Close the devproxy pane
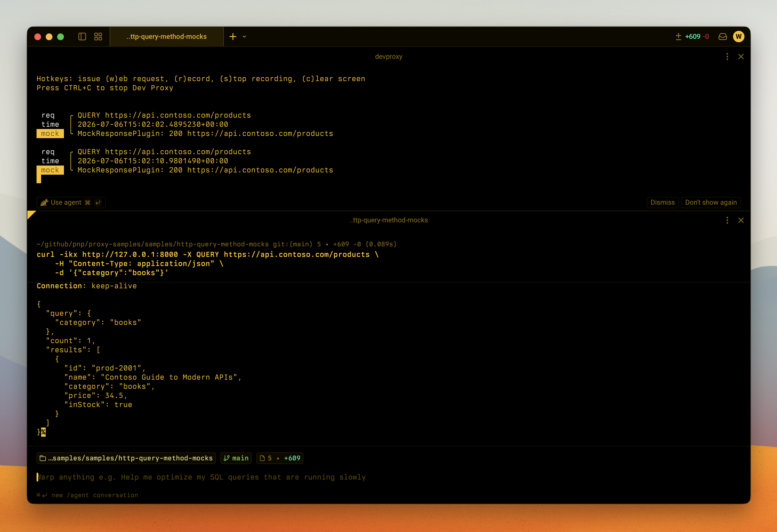The width and height of the screenshot is (777, 532). (x=741, y=57)
